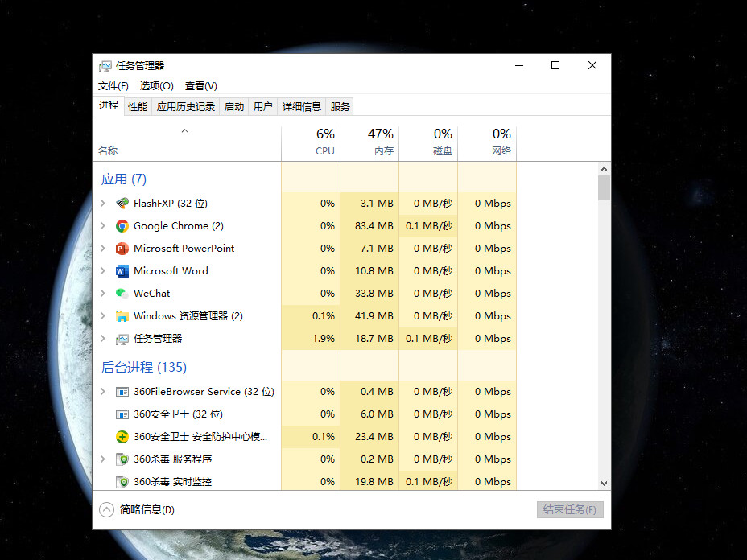The width and height of the screenshot is (747, 560).
Task: Click the Task Manager title bar icon
Action: pos(105,66)
